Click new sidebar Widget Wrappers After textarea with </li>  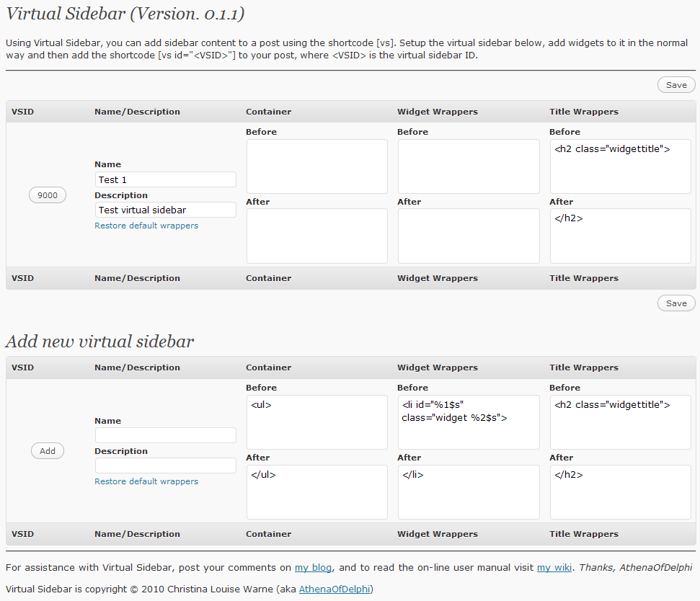[x=469, y=491]
